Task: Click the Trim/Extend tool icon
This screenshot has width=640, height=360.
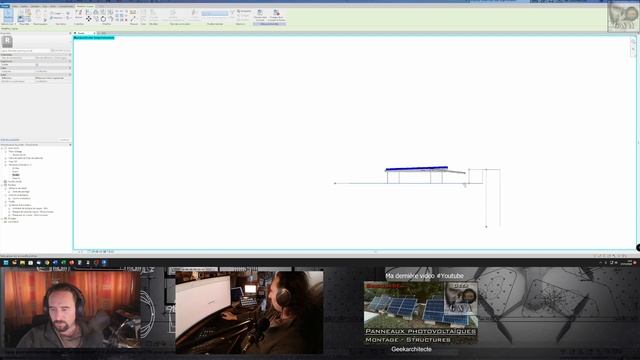Action: [x=111, y=19]
